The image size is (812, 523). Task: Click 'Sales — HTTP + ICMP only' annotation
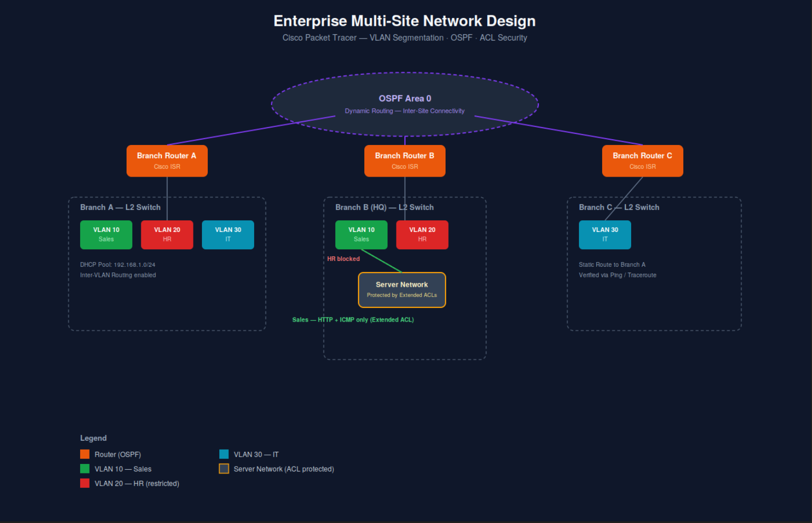coord(353,320)
